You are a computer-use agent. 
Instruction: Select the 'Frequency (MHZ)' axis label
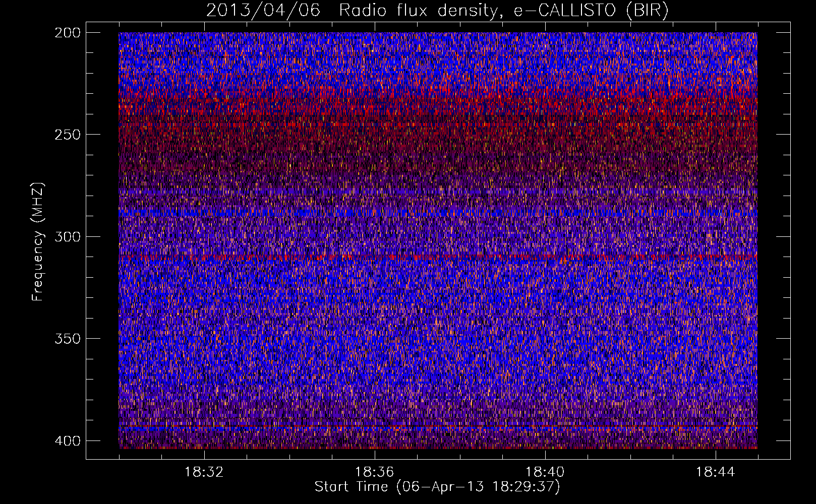[x=38, y=242]
